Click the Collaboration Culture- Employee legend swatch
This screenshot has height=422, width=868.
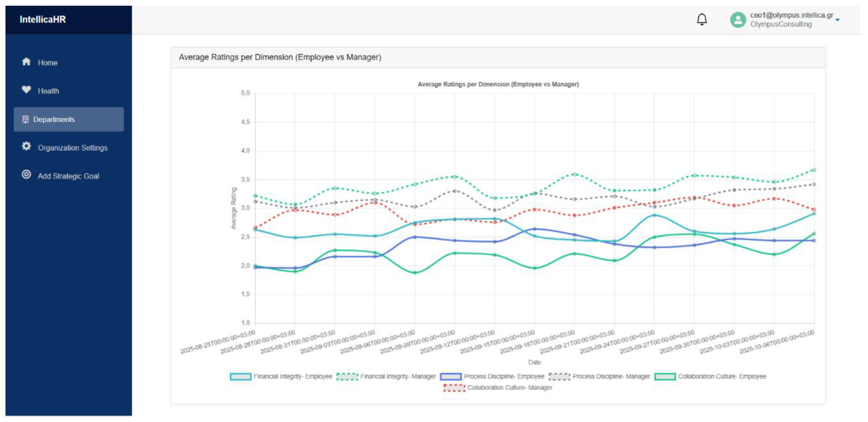tap(665, 376)
